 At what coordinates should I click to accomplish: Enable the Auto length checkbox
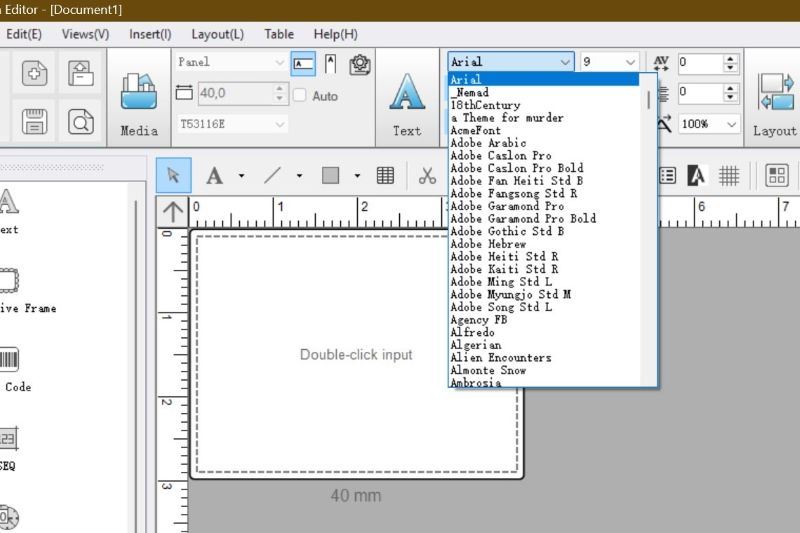coord(300,96)
